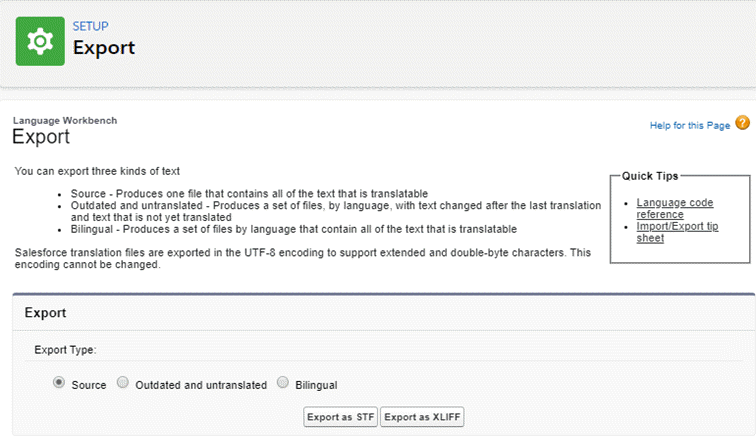Open the Help for this Page link

(x=689, y=124)
